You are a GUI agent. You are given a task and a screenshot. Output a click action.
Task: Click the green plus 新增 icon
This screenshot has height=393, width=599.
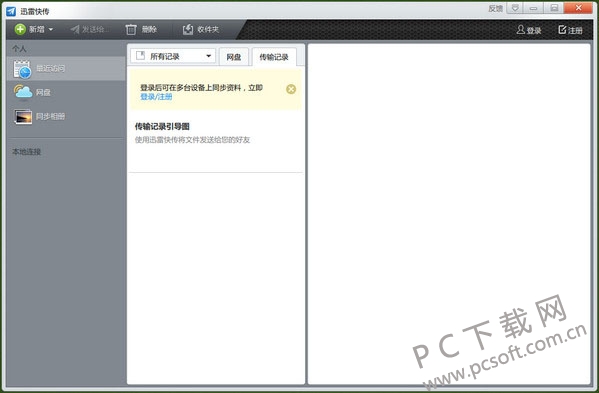(20, 29)
